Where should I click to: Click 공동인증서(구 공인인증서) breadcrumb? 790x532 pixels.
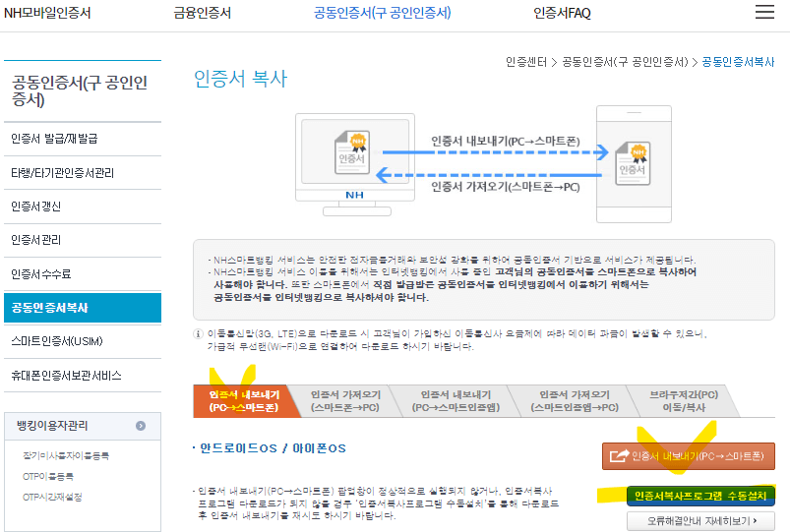click(x=625, y=62)
